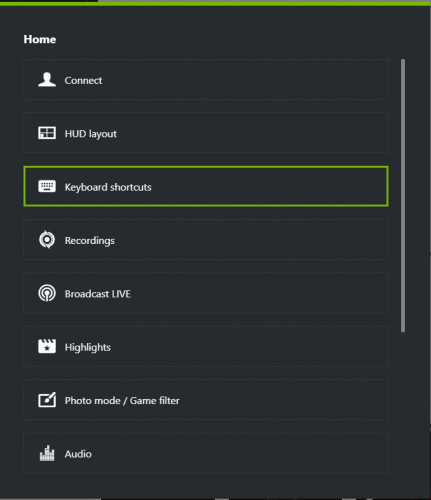Open the Recordings settings row
This screenshot has height=500, width=431.
tap(206, 240)
